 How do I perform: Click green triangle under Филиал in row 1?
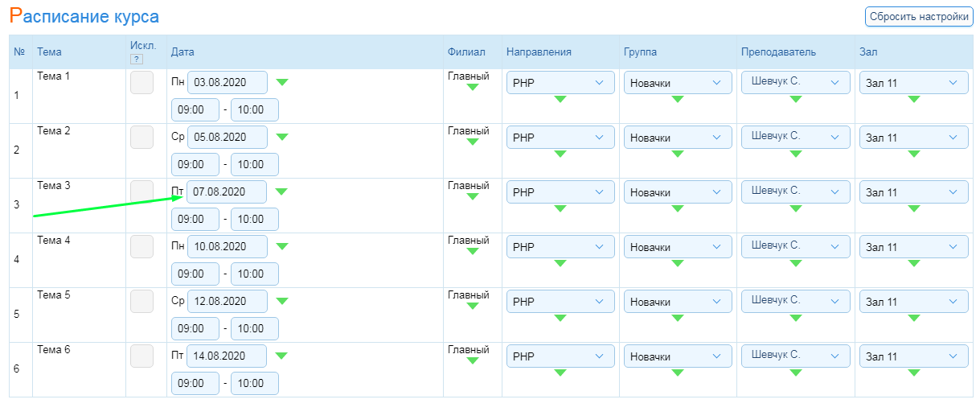click(x=473, y=87)
